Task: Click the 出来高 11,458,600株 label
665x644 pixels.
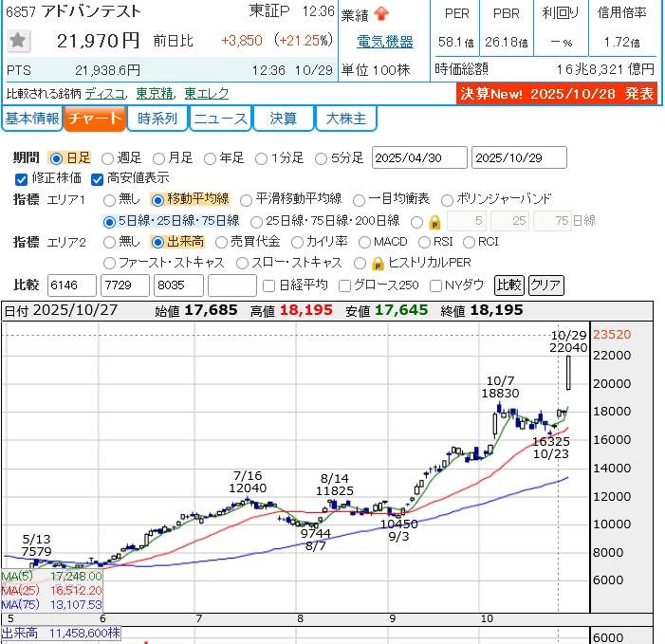Action: coord(61,634)
